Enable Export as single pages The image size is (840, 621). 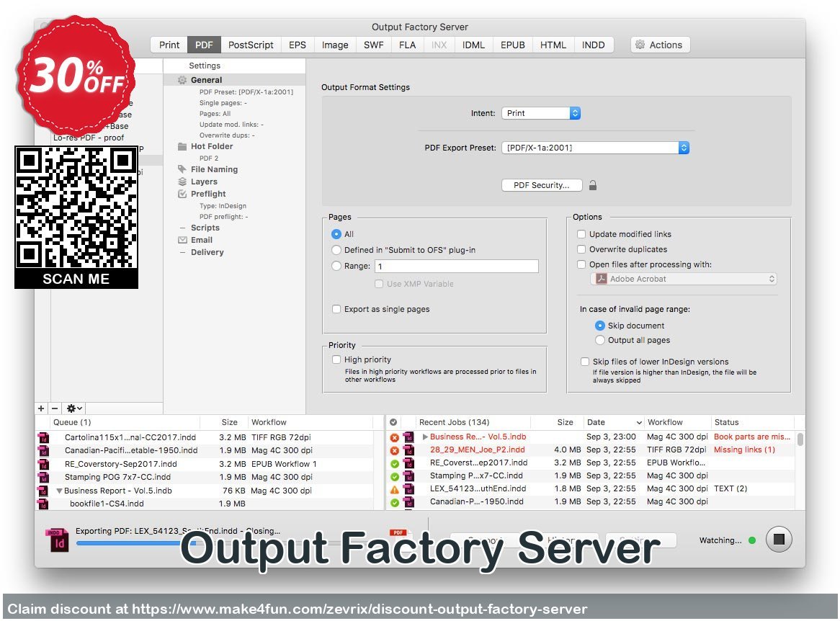[x=336, y=309]
